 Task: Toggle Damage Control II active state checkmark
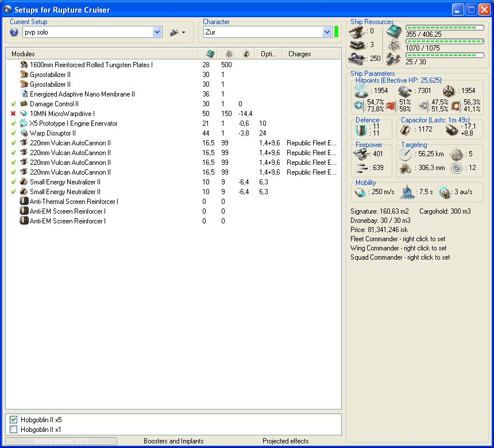tap(13, 103)
